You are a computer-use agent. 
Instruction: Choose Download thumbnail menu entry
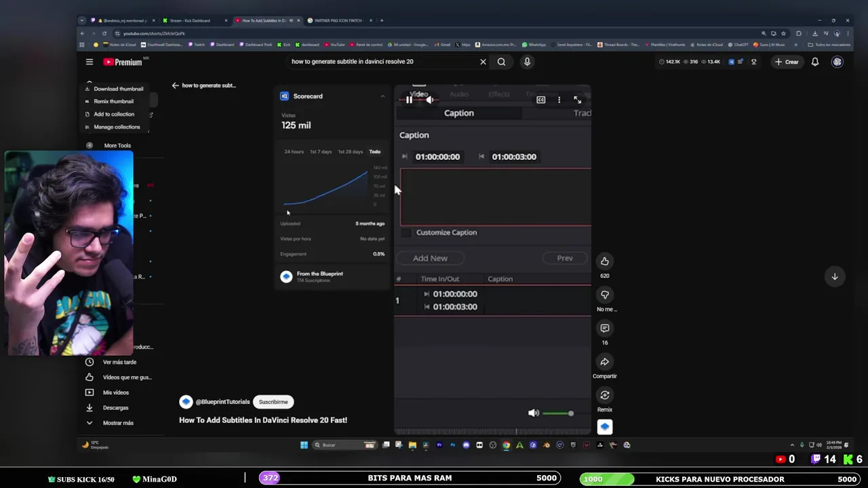pos(114,89)
